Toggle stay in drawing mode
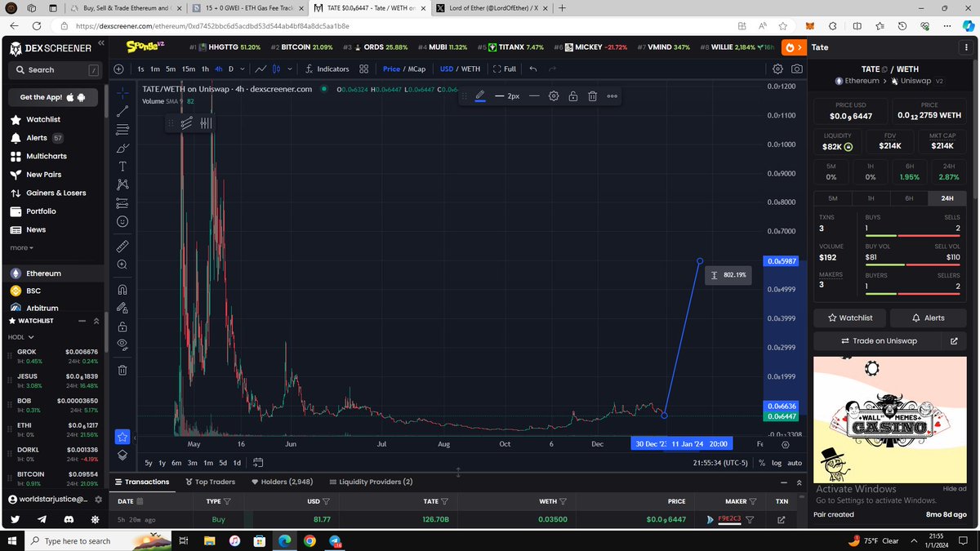This screenshot has height=551, width=980. coord(122,308)
